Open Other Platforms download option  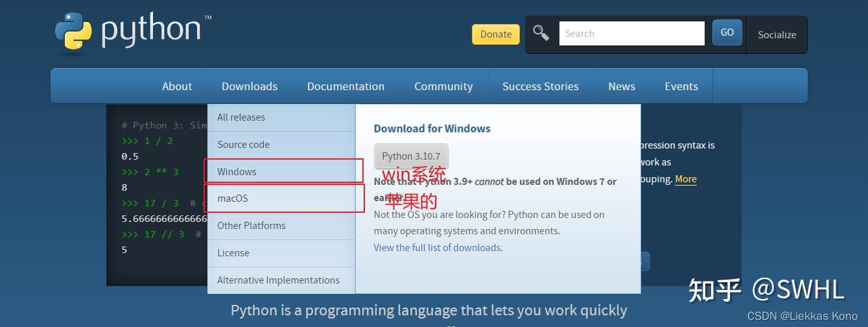point(251,226)
